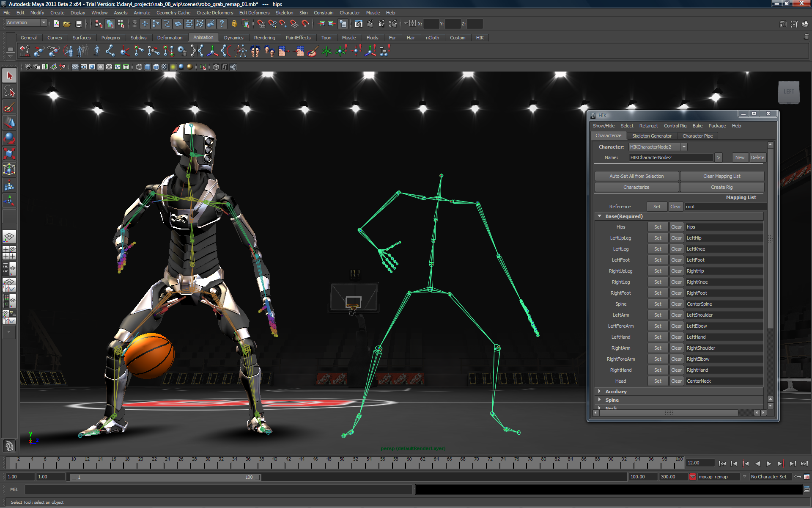Click the Characterize button in HIK panel
Viewport: 812px width, 508px height.
pos(636,187)
